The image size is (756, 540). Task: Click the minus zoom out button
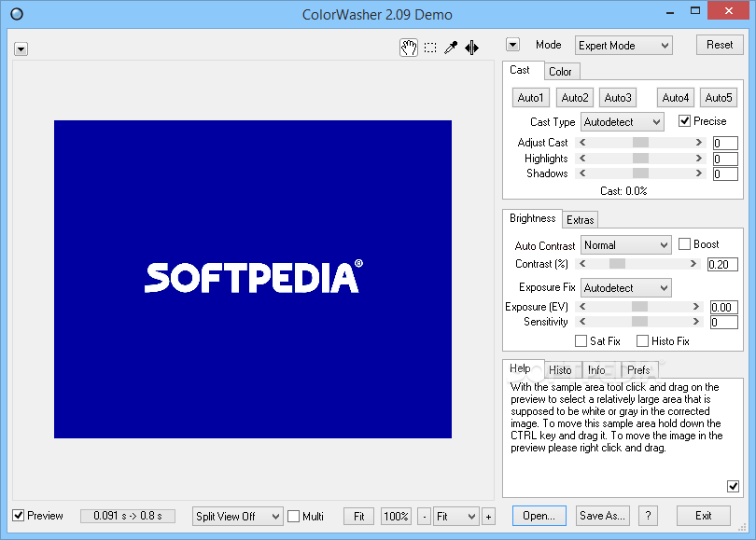[424, 517]
